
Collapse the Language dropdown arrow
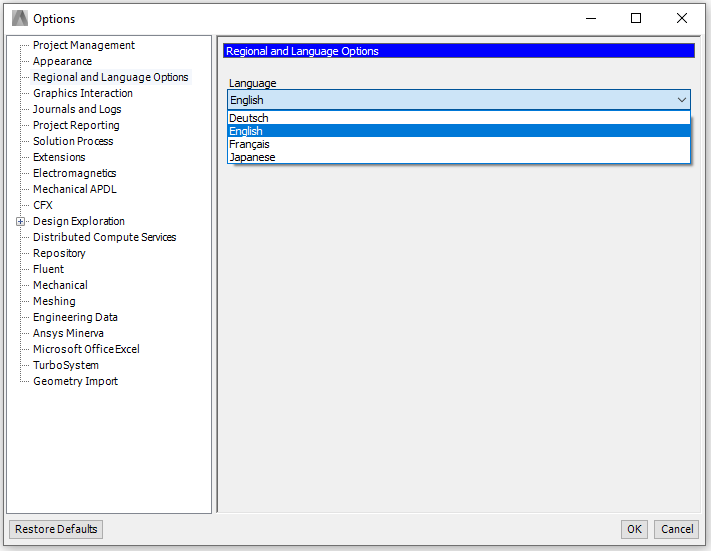pyautogui.click(x=682, y=100)
